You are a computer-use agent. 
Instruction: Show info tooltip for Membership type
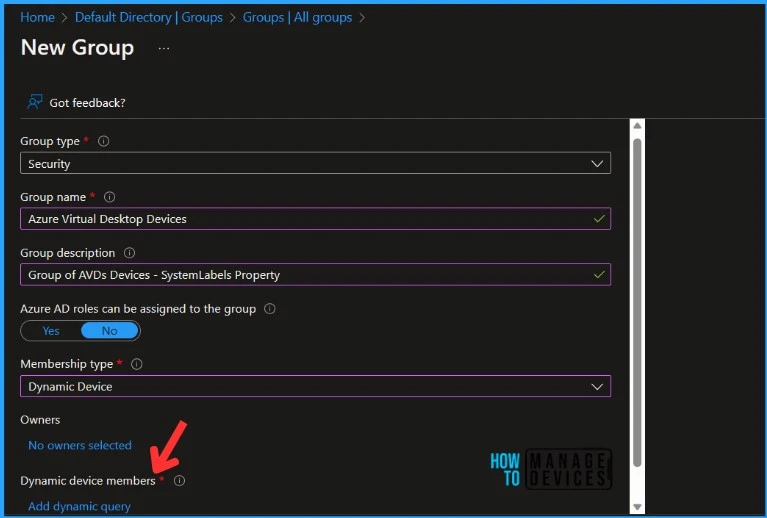click(x=136, y=364)
